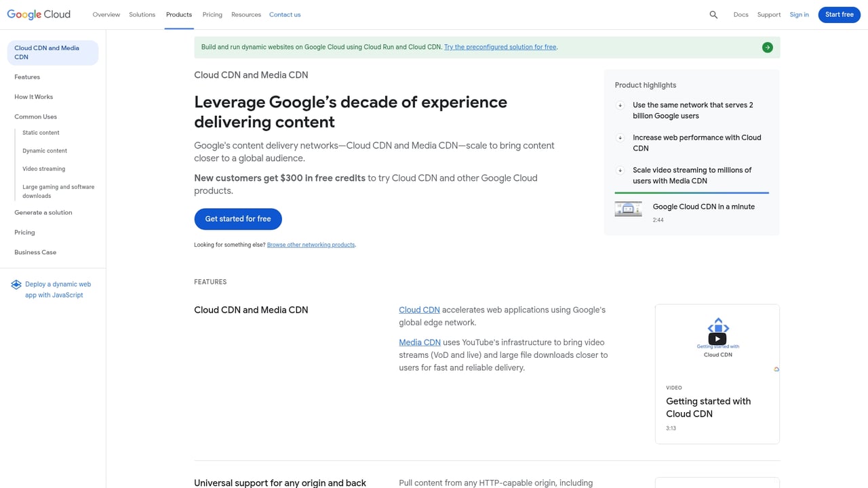
Task: Open the "Google Cloud CDN in a minute" thumbnail
Action: click(628, 209)
